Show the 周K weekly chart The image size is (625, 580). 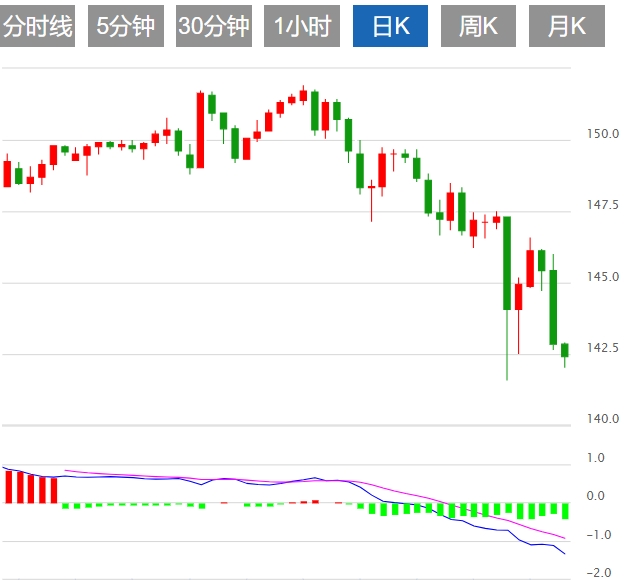pyautogui.click(x=478, y=27)
